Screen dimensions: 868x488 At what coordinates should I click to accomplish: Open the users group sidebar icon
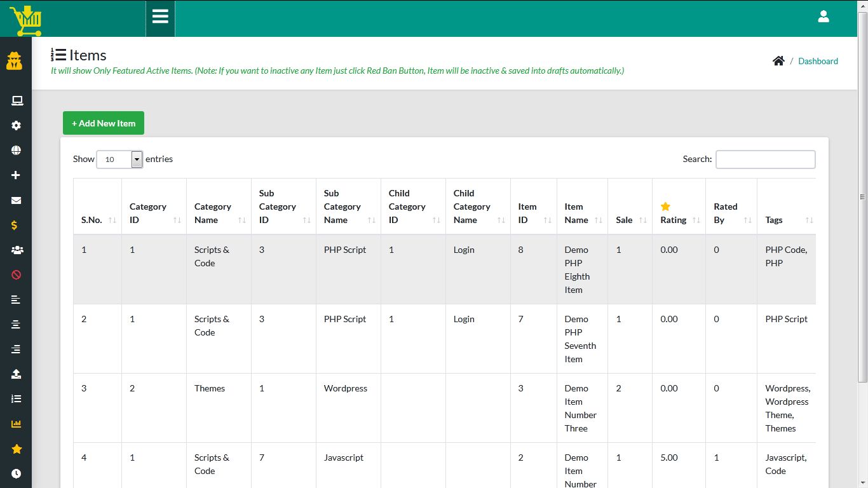[17, 250]
